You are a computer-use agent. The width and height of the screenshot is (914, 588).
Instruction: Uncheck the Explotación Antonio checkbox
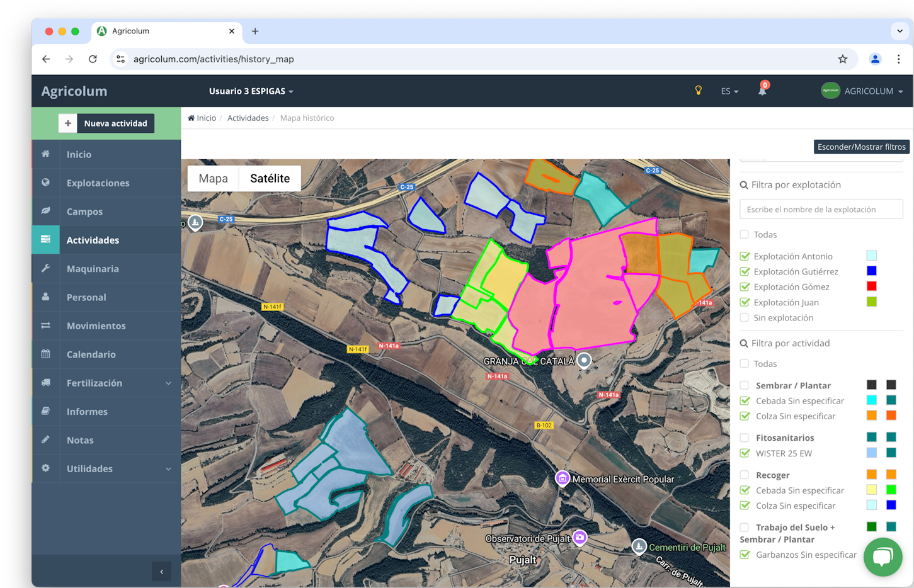(x=745, y=256)
